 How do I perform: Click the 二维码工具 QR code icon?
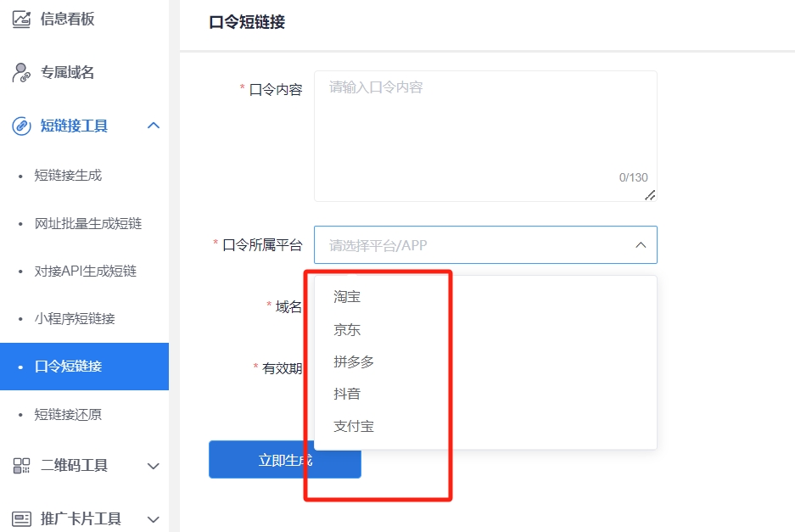click(21, 466)
